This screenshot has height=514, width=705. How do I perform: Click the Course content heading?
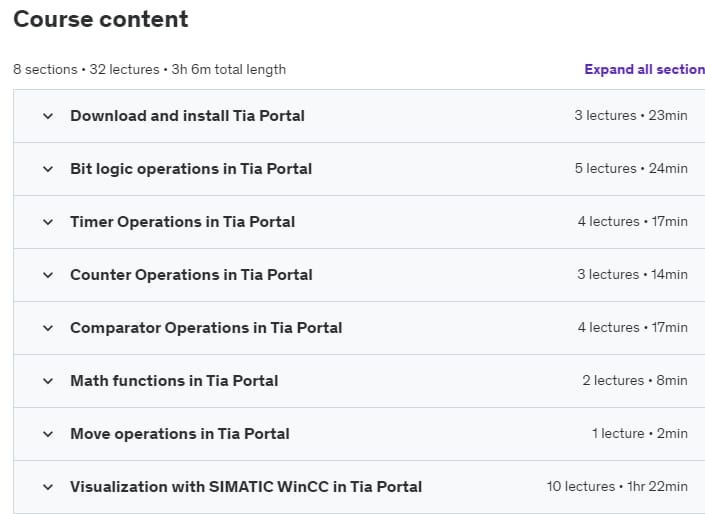point(100,19)
